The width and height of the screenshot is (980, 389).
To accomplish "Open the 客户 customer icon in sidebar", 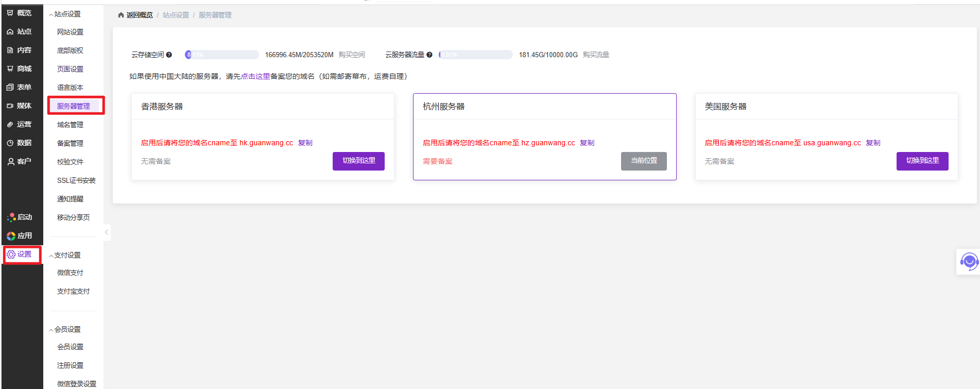I will (10, 162).
